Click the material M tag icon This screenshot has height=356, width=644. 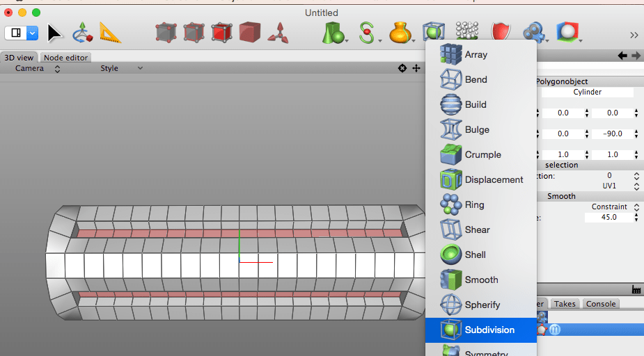[x=555, y=330]
